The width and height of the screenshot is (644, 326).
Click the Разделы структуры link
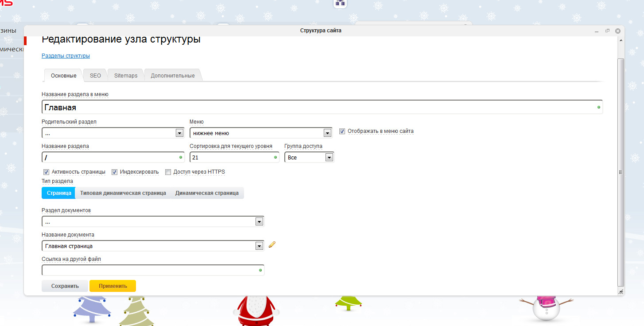click(x=66, y=56)
